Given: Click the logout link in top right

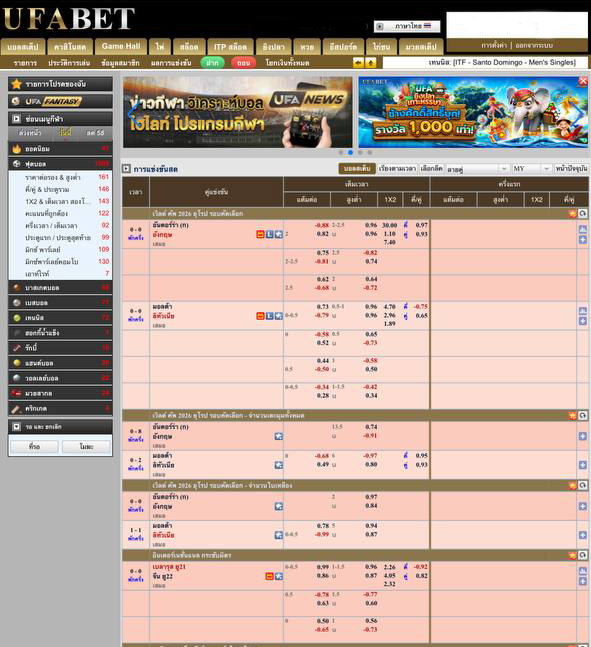Looking at the screenshot, I should 534,45.
